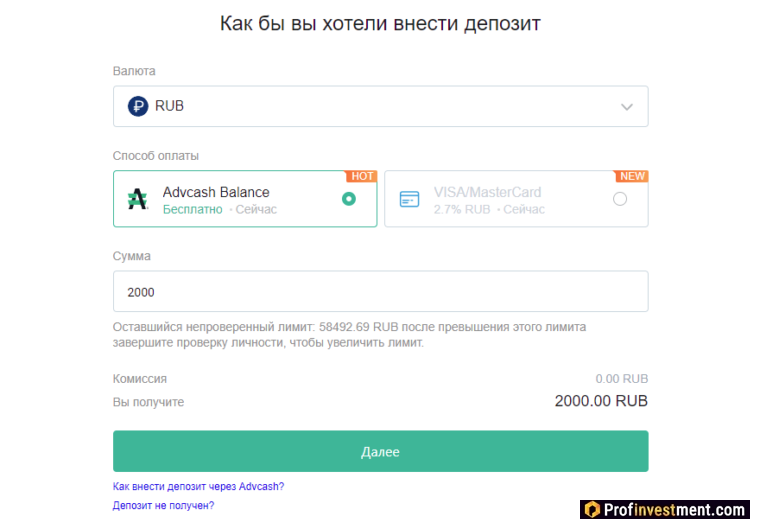The height and width of the screenshot is (529, 760).
Task: Click the Advcash logo icon
Action: 138,199
